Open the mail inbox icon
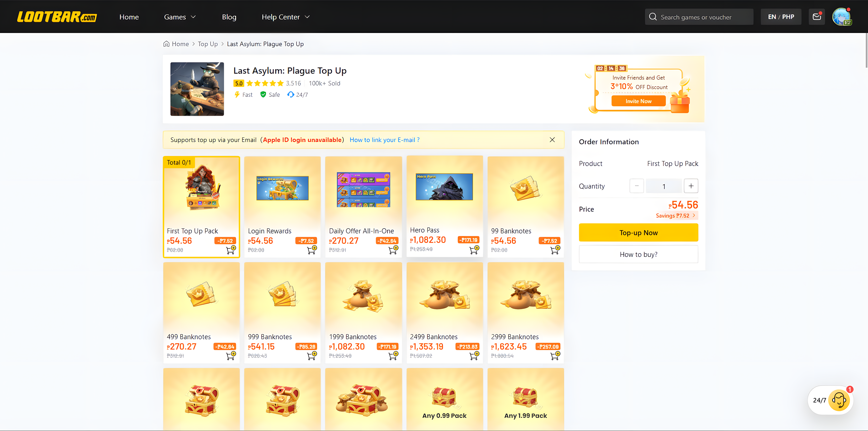The image size is (868, 431). (x=817, y=17)
